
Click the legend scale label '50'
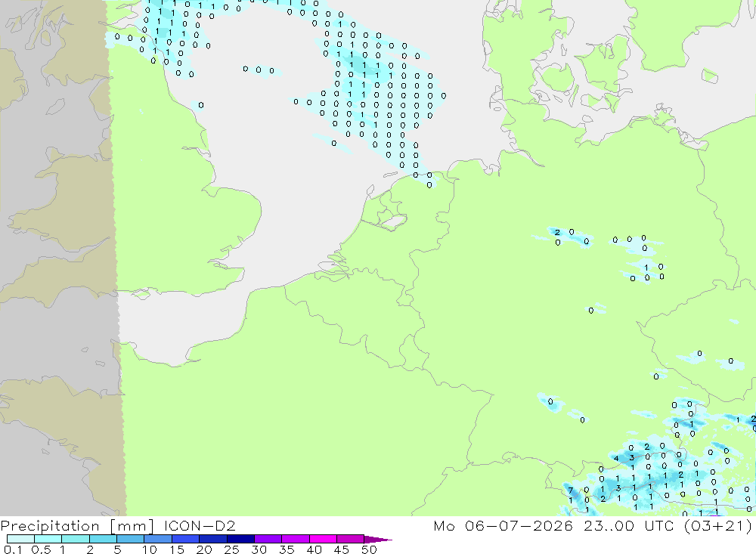(x=369, y=549)
